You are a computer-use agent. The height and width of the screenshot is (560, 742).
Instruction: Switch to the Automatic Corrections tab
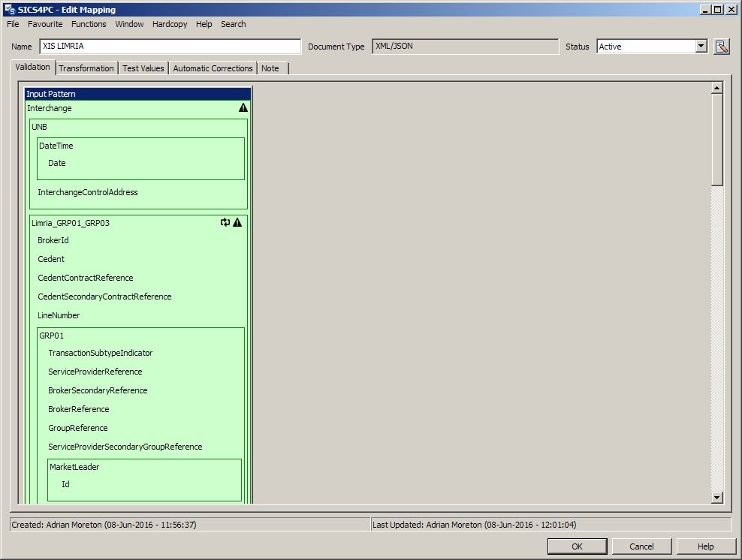213,68
